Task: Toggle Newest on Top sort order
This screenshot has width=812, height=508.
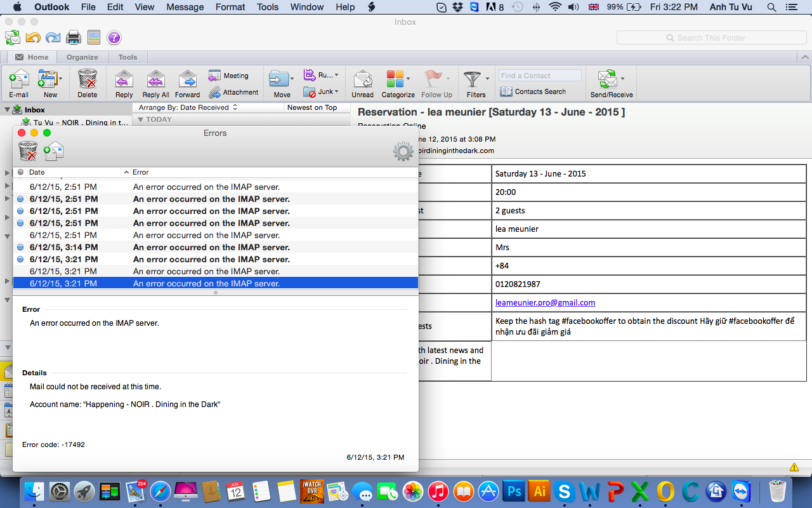Action: point(312,107)
